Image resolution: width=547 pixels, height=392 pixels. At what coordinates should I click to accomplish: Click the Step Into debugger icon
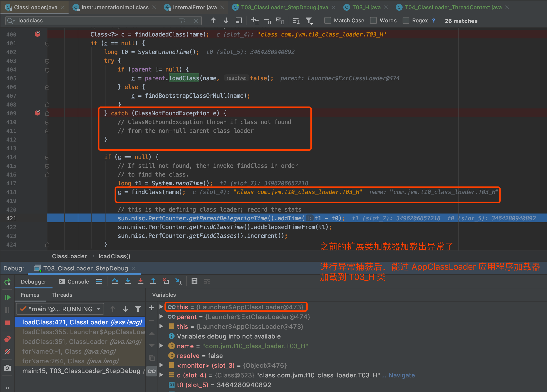[x=128, y=281]
